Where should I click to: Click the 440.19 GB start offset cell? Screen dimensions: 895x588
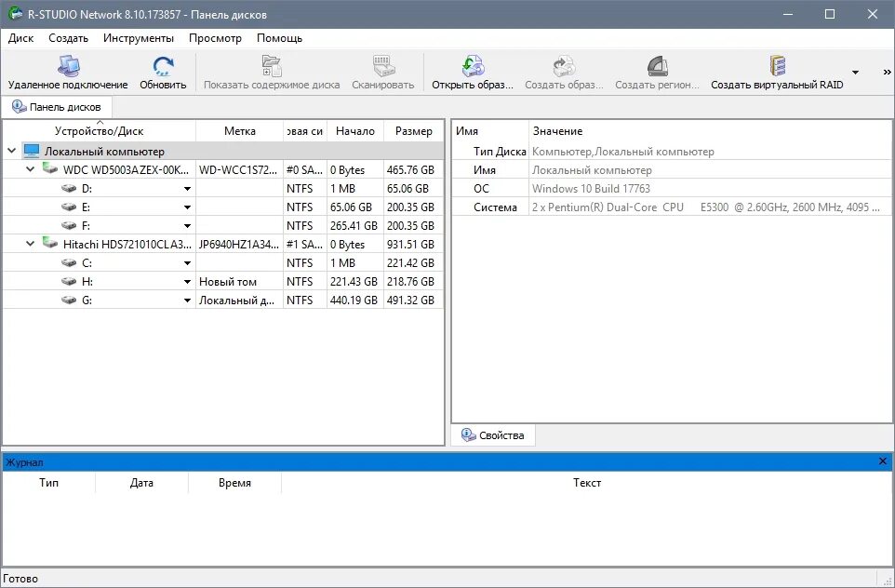click(355, 300)
